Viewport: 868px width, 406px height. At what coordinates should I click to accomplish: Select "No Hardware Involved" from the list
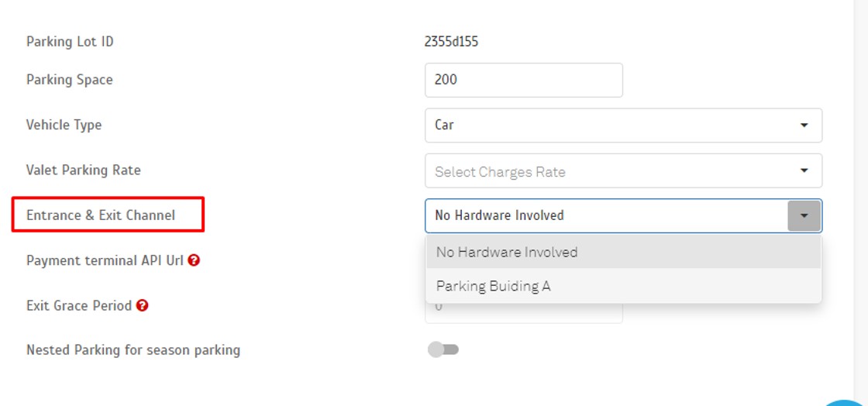(x=507, y=252)
